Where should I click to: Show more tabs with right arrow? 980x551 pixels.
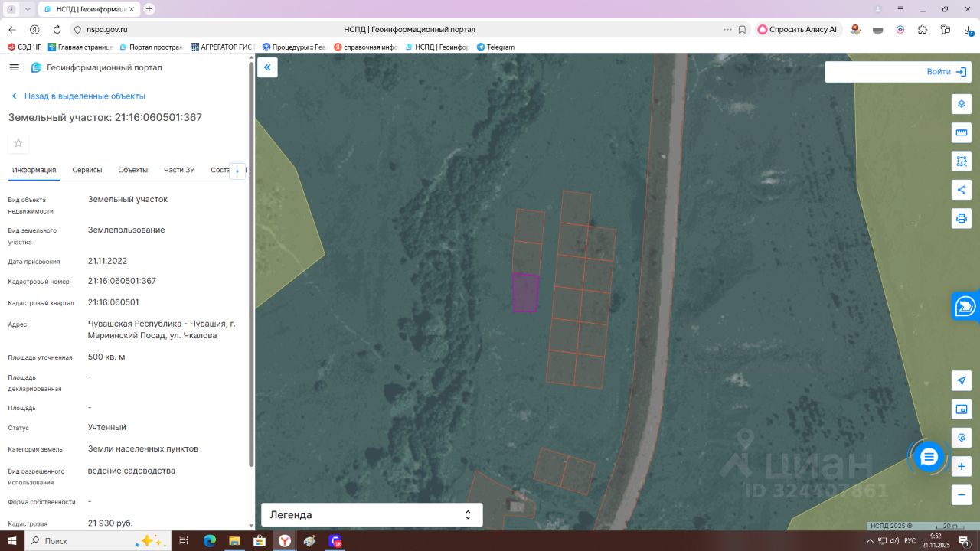pos(237,171)
